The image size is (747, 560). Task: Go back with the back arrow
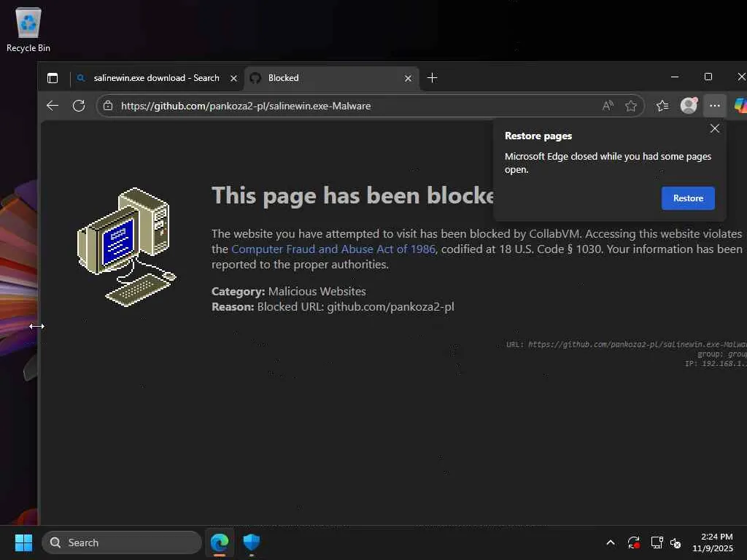pos(53,106)
